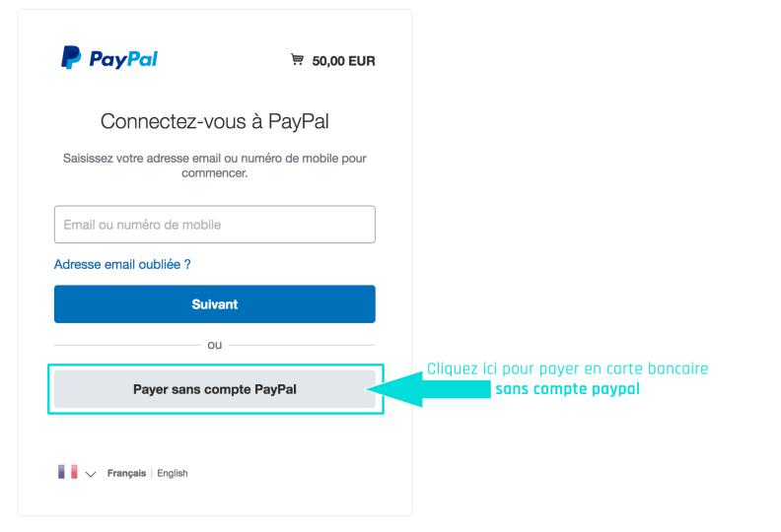Choose Payer sans compte PayPal

tap(215, 389)
